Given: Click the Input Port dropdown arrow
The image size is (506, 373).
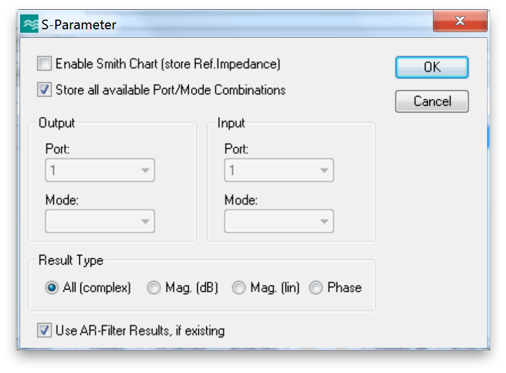Looking at the screenshot, I should (324, 170).
